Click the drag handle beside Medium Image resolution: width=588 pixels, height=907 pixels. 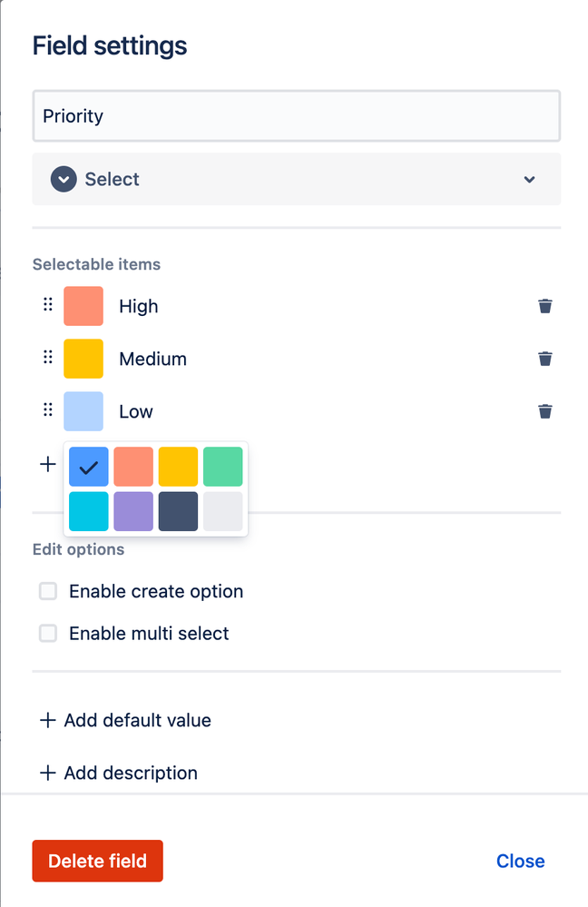coord(48,358)
